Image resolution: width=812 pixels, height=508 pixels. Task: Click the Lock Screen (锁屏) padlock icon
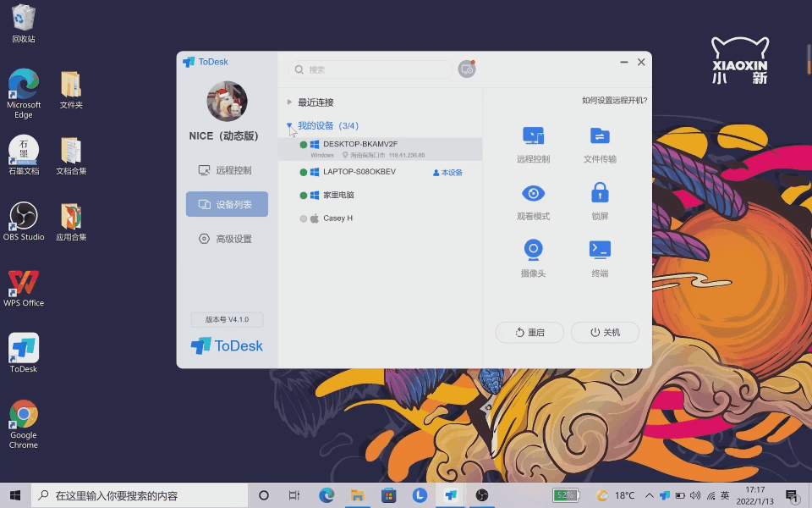[x=600, y=194]
